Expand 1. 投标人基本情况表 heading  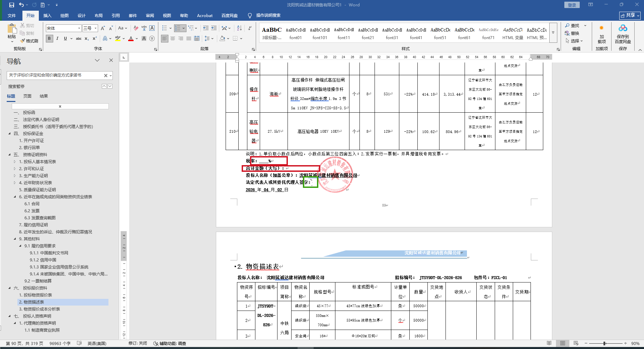[x=15, y=162]
